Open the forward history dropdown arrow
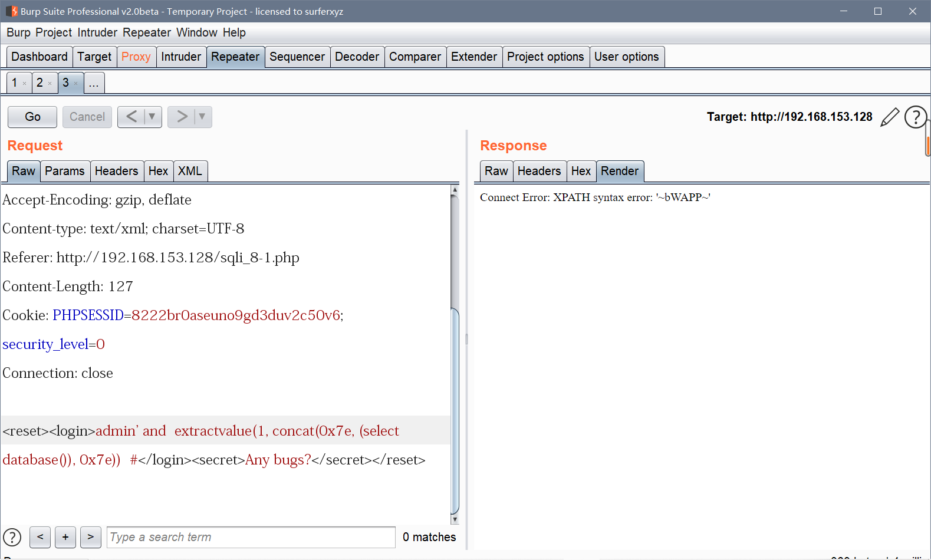This screenshot has width=931, height=560. point(202,117)
